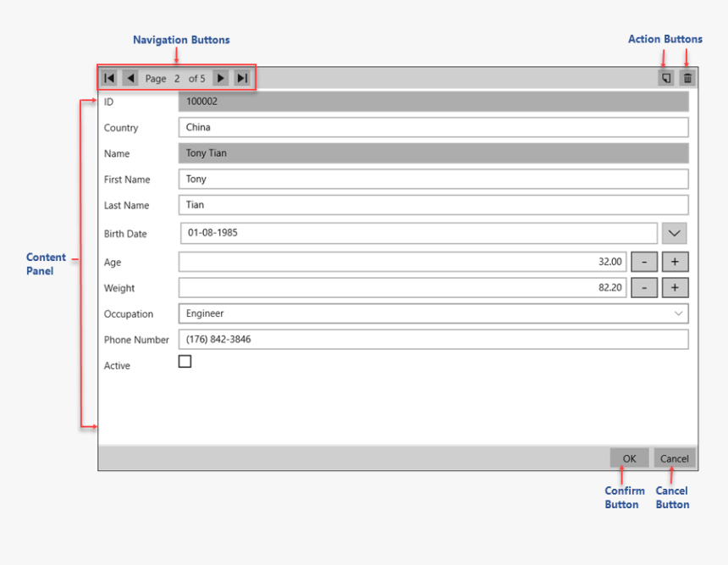Screen dimensions: 728x565
Task: Click the Phone Number field
Action: pyautogui.click(x=433, y=340)
